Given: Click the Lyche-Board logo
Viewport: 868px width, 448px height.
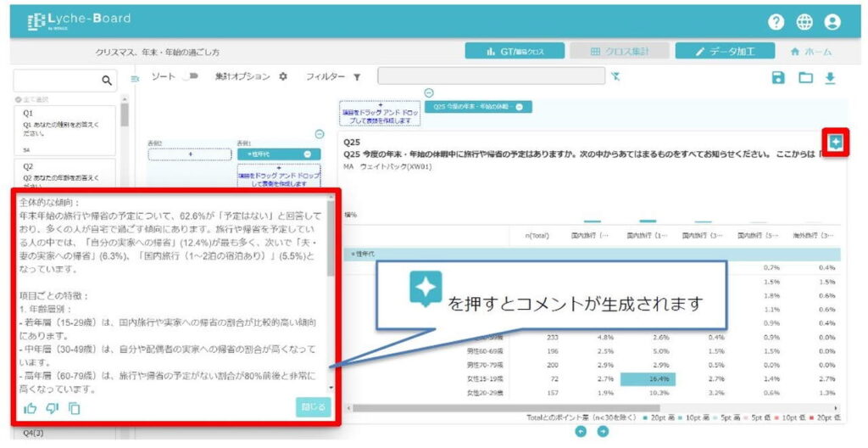Looking at the screenshot, I should [79, 21].
